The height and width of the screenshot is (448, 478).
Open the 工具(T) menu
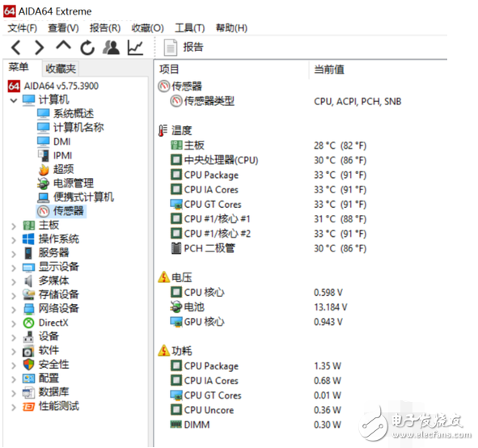[189, 28]
